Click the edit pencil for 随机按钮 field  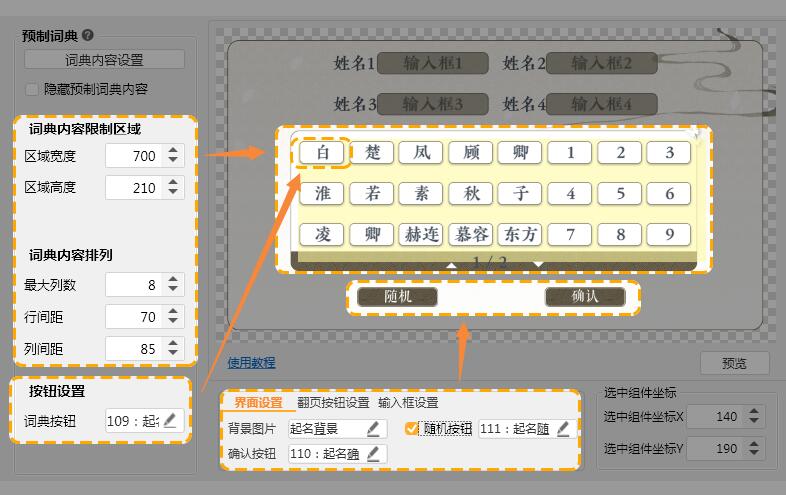563,429
